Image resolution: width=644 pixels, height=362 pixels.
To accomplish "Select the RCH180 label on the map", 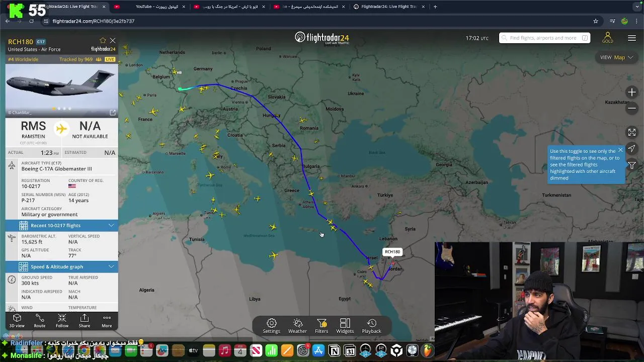I will [x=392, y=252].
